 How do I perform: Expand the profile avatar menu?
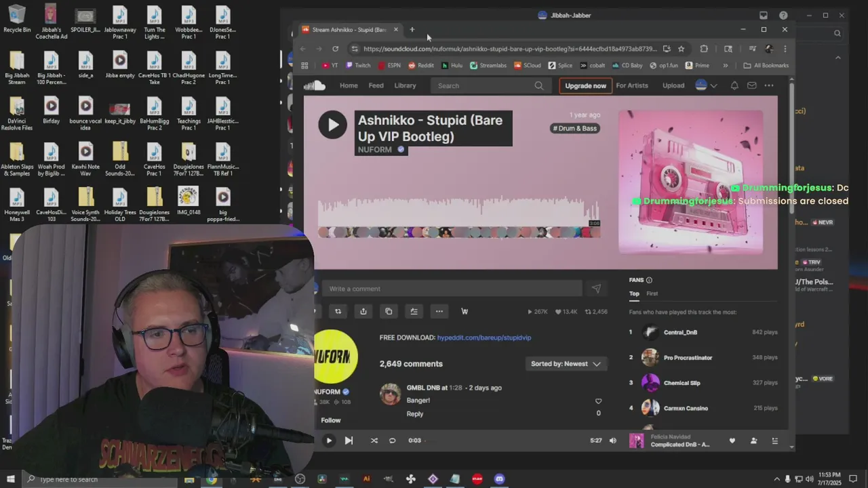(706, 85)
